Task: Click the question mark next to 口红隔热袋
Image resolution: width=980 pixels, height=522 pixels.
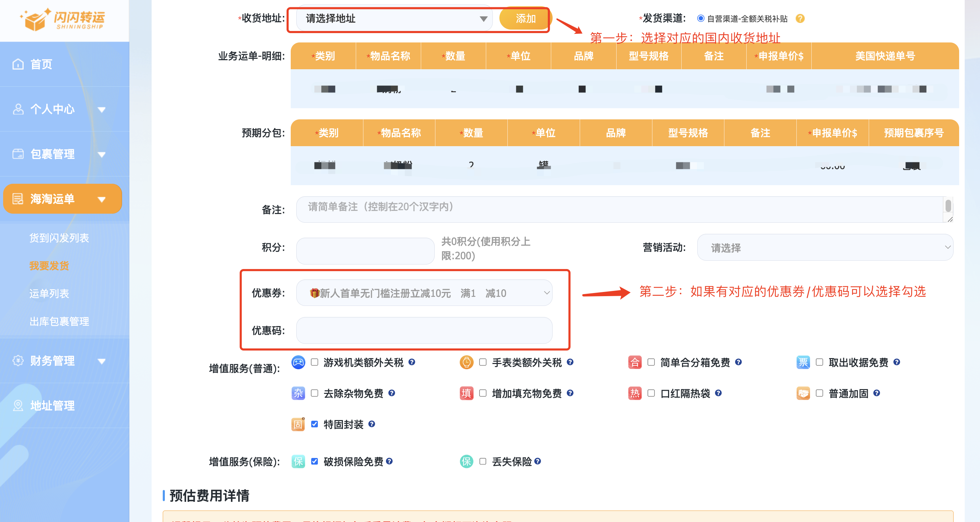Action: (718, 393)
